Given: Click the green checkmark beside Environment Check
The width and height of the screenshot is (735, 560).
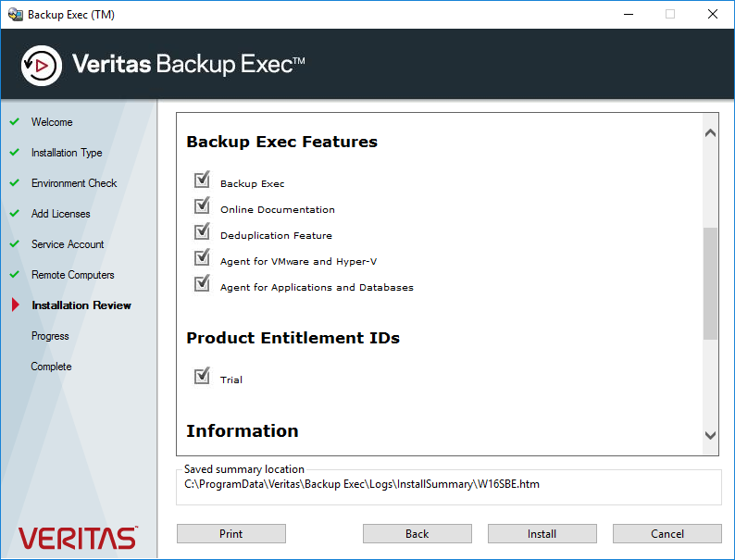Looking at the screenshot, I should pyautogui.click(x=15, y=182).
